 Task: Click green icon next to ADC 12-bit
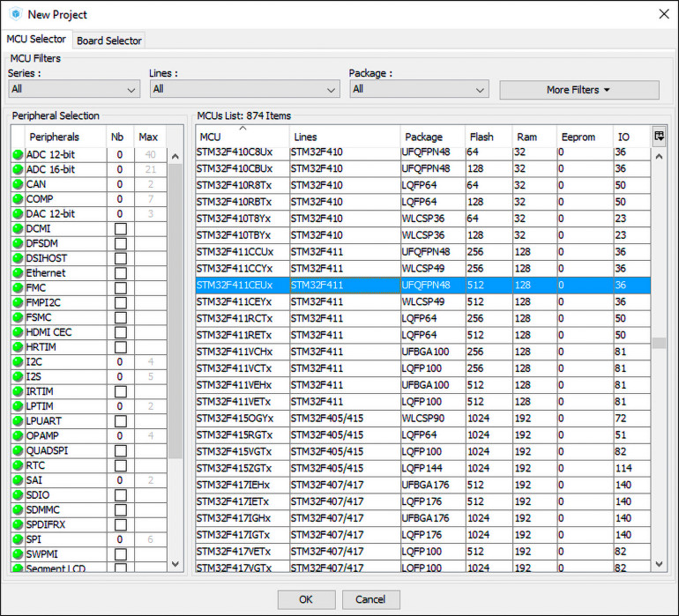click(x=18, y=155)
